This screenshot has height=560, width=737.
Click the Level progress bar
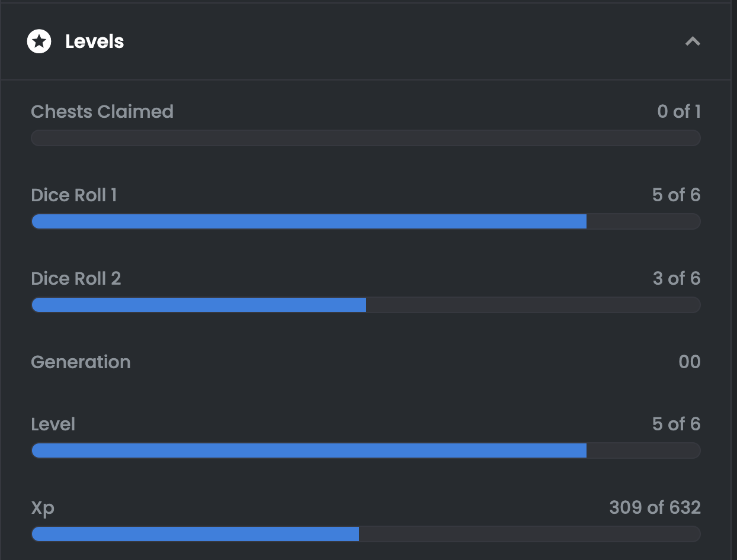(x=366, y=450)
